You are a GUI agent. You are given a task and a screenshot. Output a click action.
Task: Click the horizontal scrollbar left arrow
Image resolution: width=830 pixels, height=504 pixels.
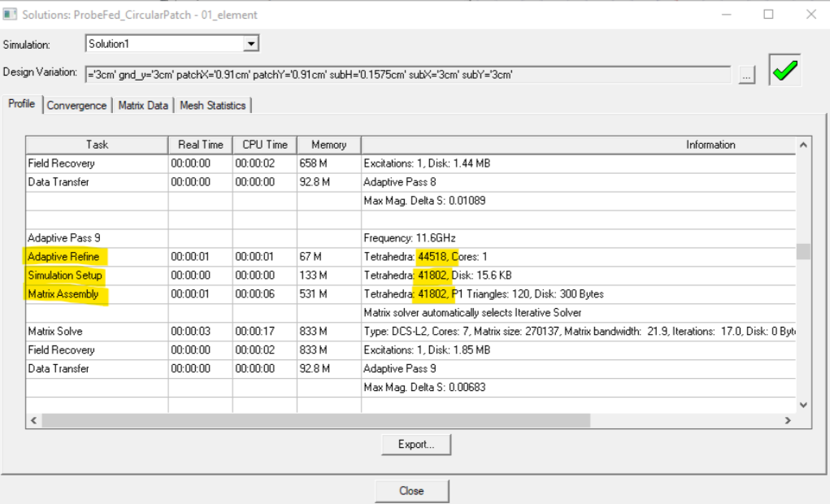tap(33, 419)
